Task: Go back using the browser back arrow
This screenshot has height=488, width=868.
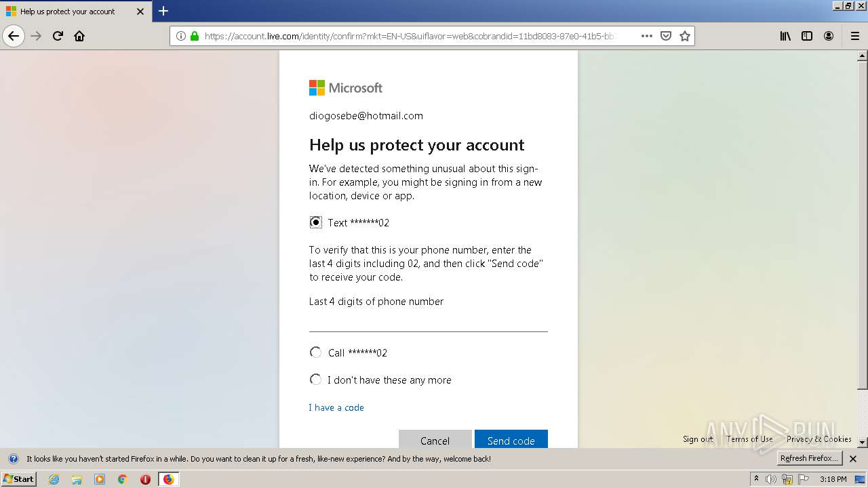Action: click(14, 36)
